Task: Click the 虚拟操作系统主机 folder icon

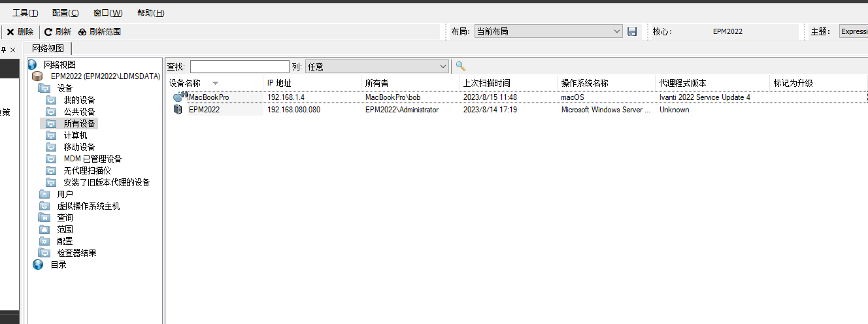Action: [x=44, y=206]
